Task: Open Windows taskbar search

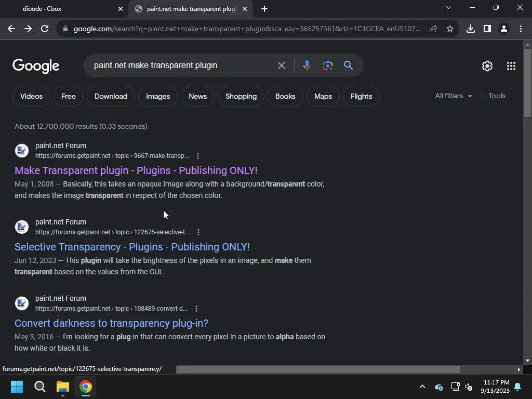Action: pyautogui.click(x=39, y=387)
